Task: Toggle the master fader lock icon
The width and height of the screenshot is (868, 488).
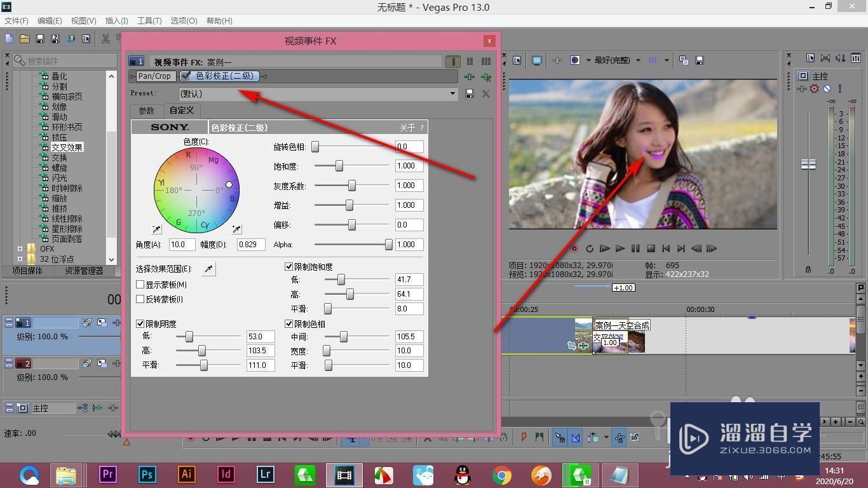Action: point(808,269)
